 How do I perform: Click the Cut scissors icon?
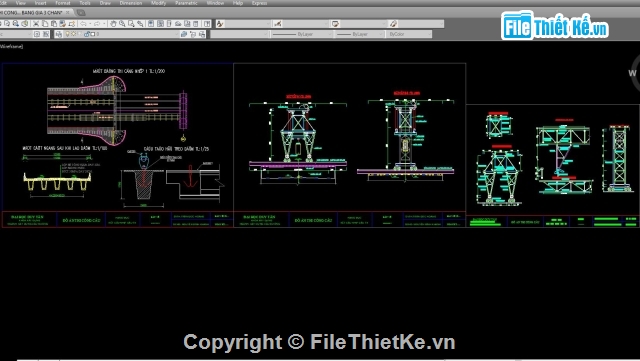pyautogui.click(x=36, y=23)
